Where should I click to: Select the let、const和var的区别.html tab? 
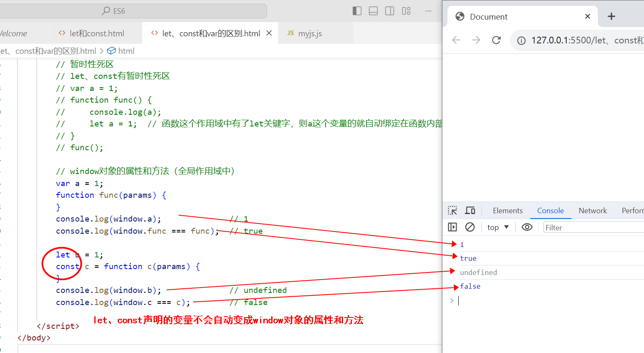(x=211, y=33)
